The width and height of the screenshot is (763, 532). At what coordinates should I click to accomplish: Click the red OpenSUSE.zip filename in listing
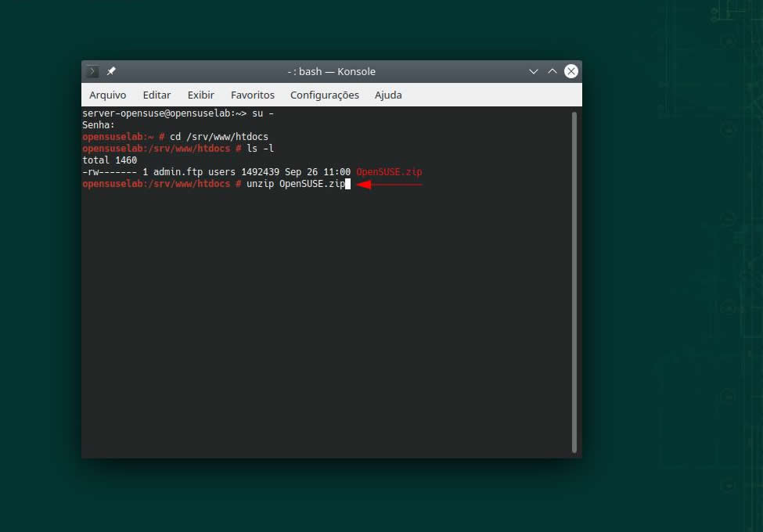(389, 172)
